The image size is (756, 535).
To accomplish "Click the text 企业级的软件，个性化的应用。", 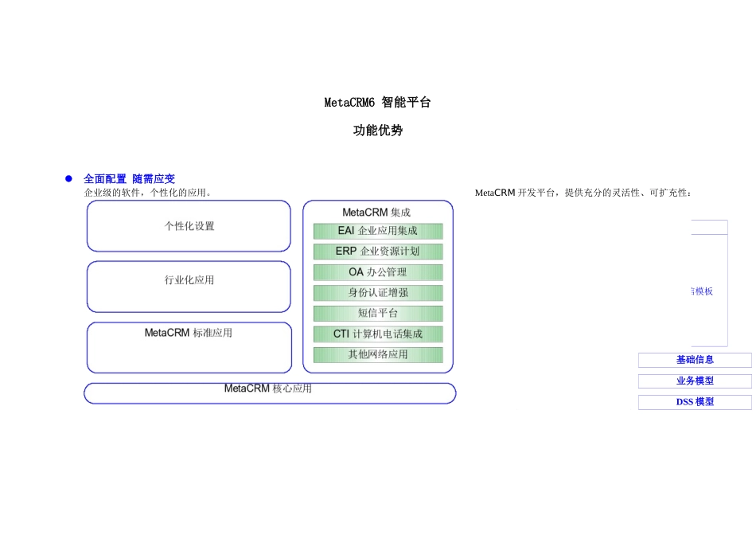I will point(147,193).
